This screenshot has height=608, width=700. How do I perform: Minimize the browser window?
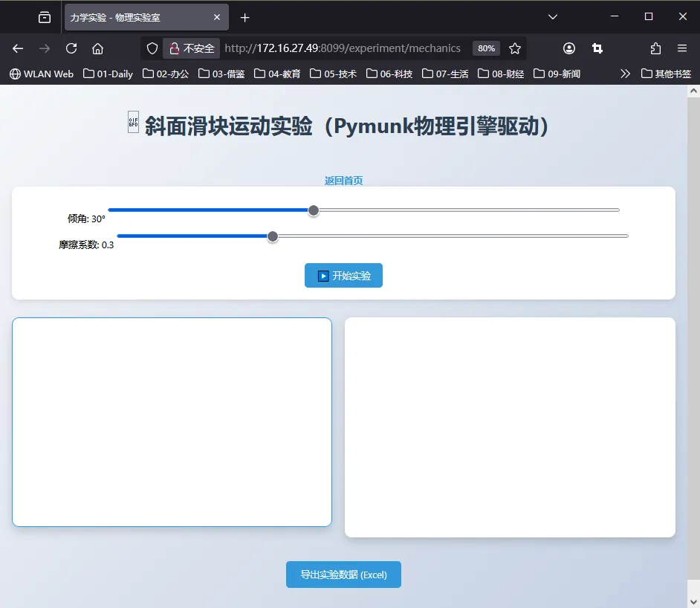coord(615,16)
